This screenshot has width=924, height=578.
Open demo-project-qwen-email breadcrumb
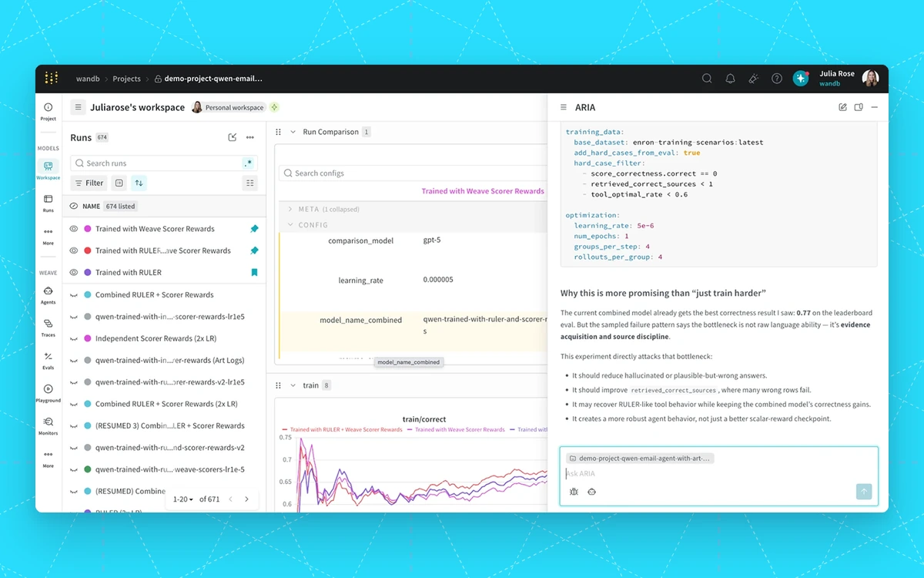click(209, 79)
